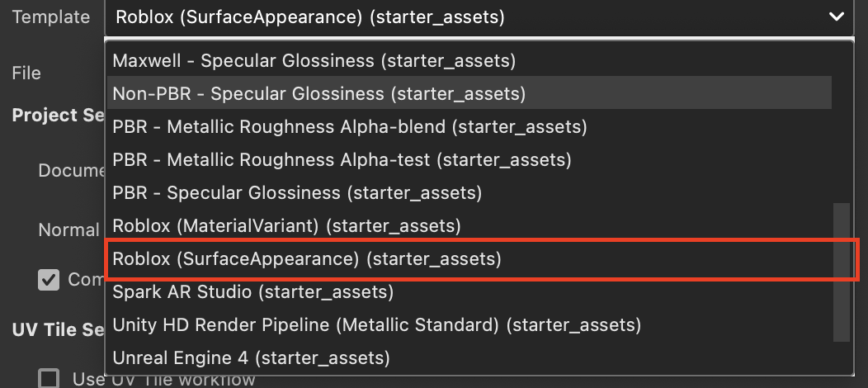
Task: Pick the highlighted Roblox (SurfaceAppearance) entry
Action: (307, 258)
